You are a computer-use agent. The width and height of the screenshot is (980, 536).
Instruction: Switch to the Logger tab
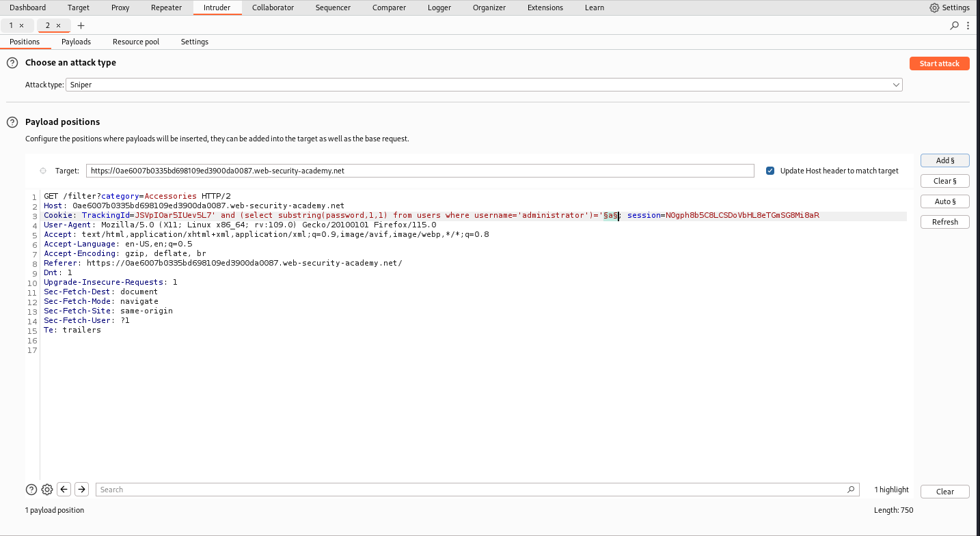pos(439,8)
